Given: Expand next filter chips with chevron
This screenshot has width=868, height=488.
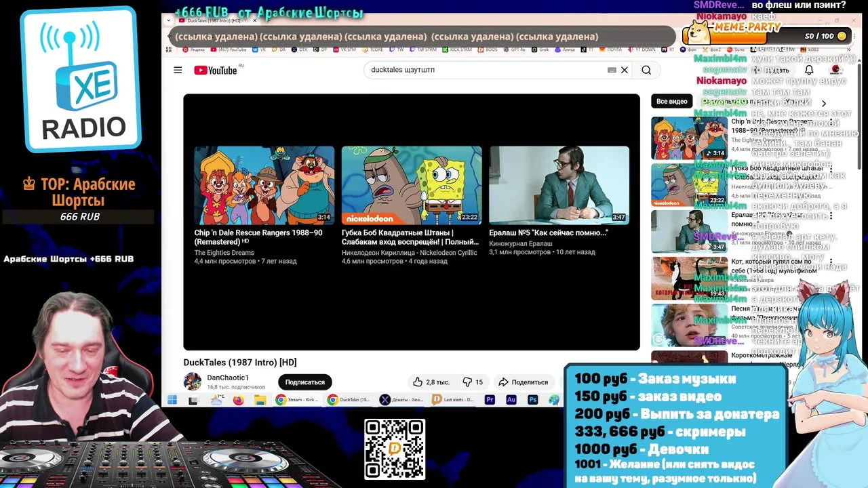Looking at the screenshot, I should pos(824,103).
